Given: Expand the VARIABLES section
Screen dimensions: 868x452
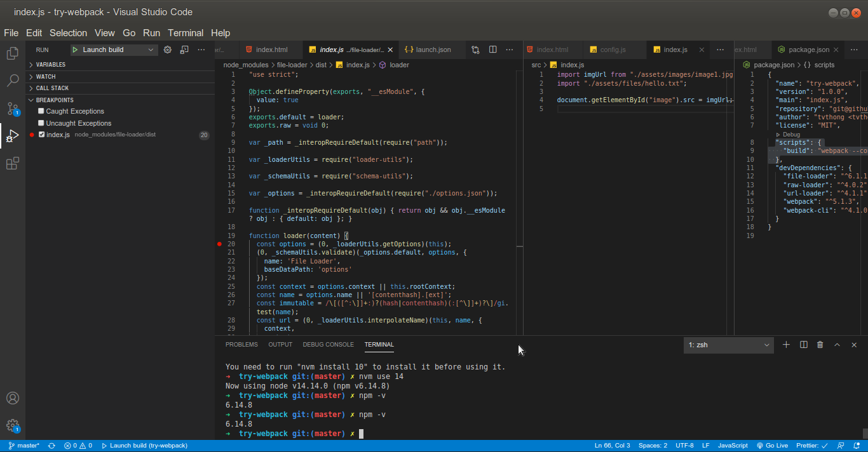Looking at the screenshot, I should 50,65.
